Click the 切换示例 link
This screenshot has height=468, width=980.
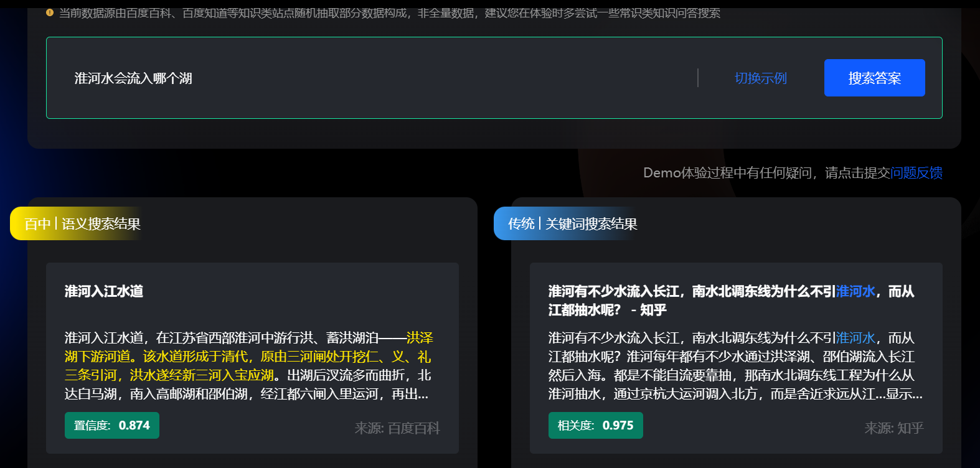pos(760,78)
